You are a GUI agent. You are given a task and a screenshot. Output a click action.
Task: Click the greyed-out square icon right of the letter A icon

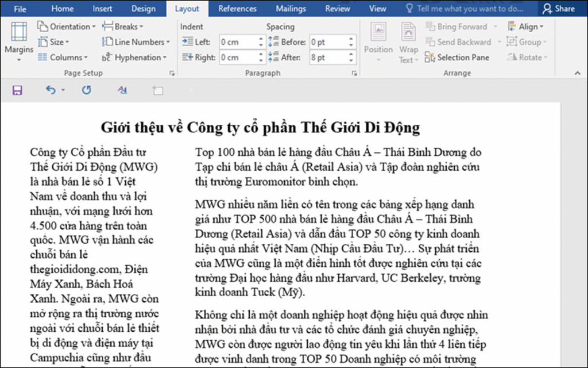coord(158,90)
